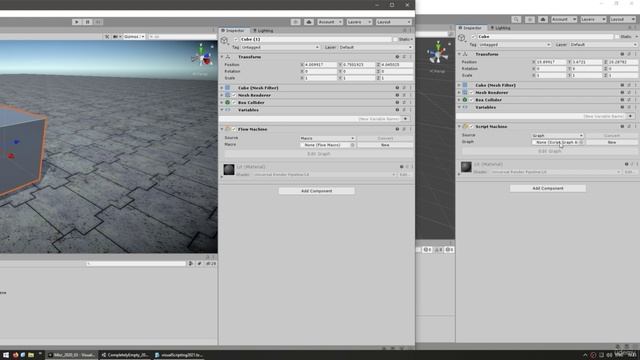Open preset icon on Flow Machine header

tap(404, 129)
